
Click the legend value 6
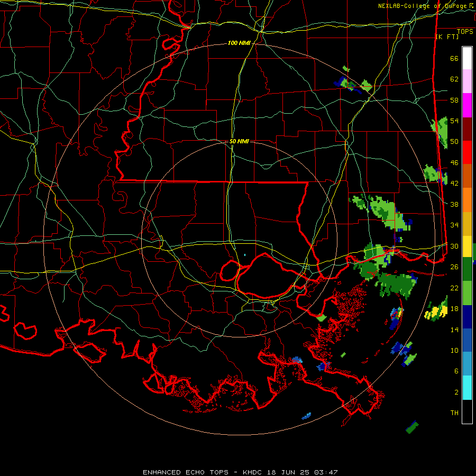(x=456, y=371)
